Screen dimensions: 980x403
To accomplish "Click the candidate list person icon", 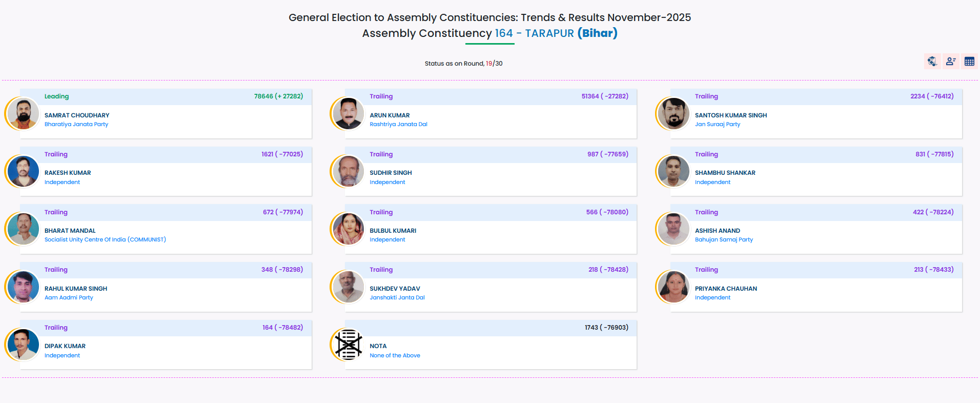I will tap(951, 62).
